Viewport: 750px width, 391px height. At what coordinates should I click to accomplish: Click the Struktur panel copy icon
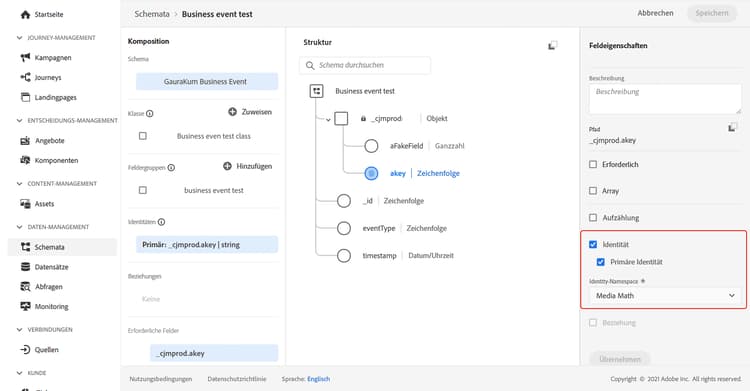click(552, 45)
